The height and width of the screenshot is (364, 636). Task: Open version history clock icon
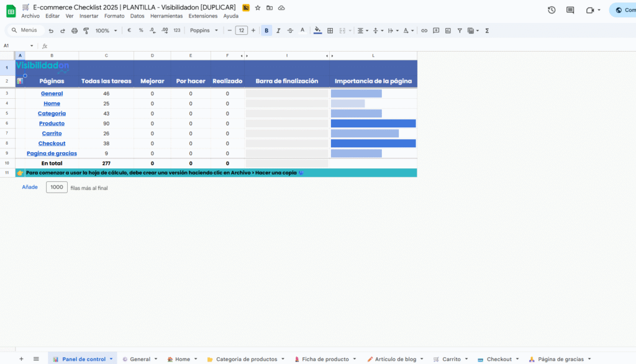pos(552,10)
